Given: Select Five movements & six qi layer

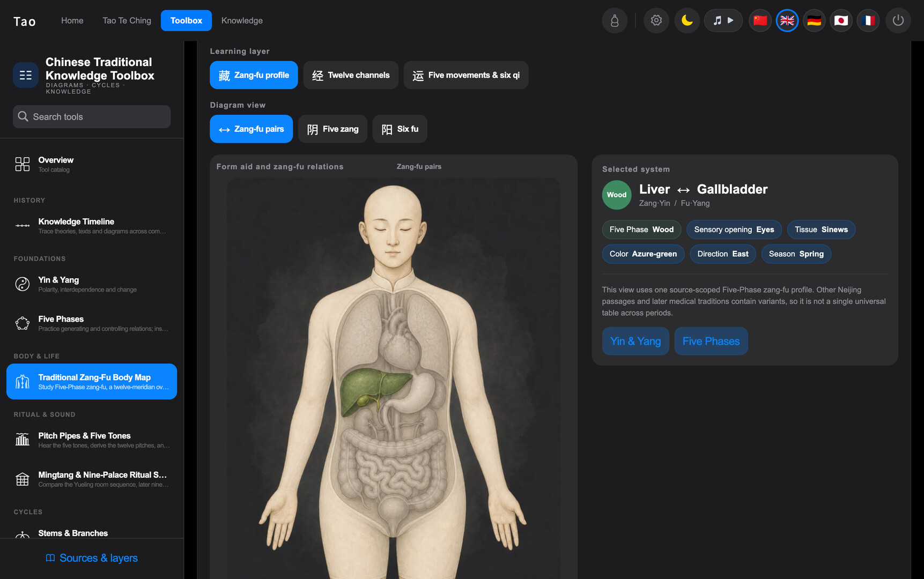Looking at the screenshot, I should [466, 75].
